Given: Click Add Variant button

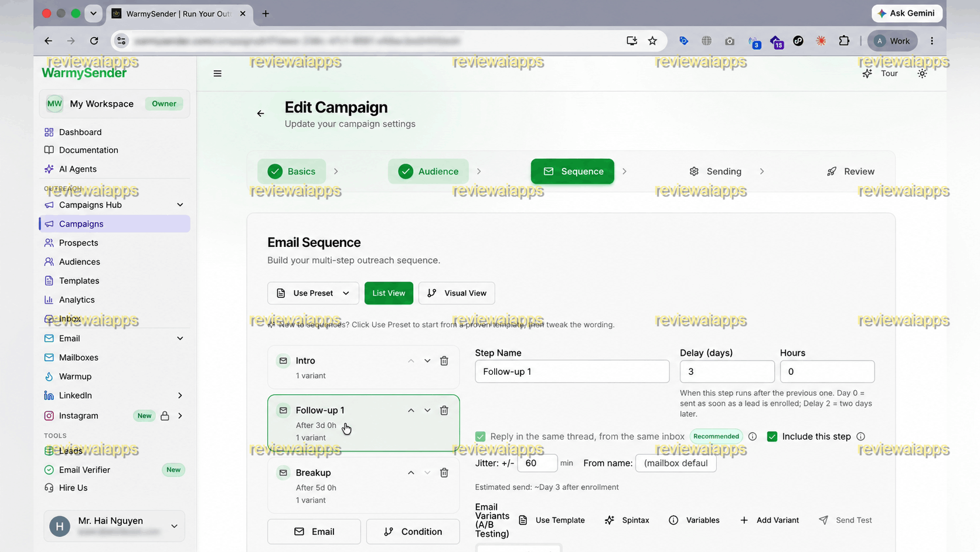Looking at the screenshot, I should [x=769, y=520].
